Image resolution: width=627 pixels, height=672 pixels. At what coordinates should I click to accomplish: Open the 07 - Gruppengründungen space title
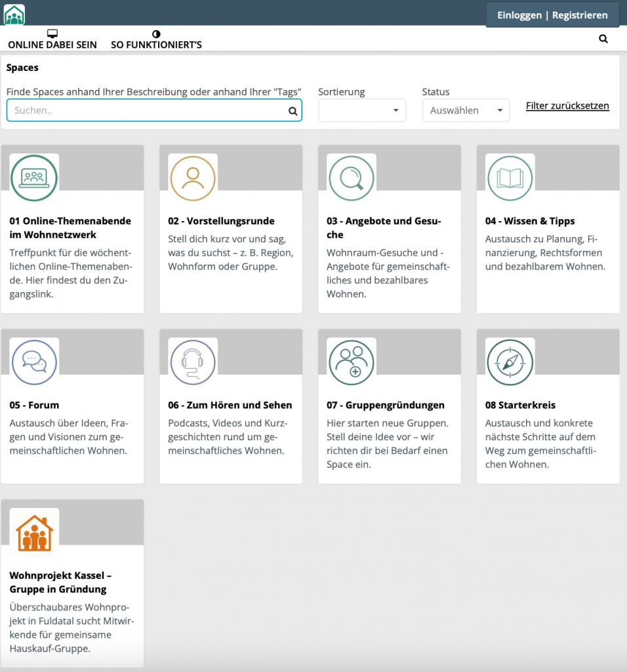(x=386, y=405)
